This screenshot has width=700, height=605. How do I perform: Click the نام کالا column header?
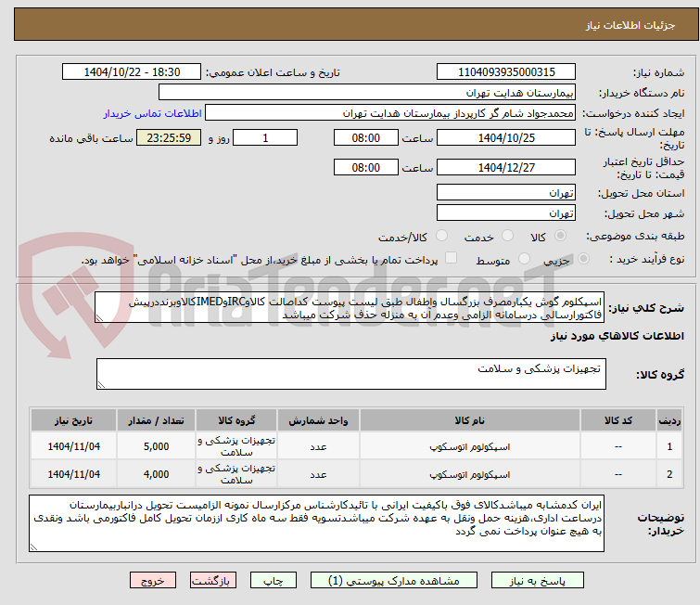click(x=470, y=420)
